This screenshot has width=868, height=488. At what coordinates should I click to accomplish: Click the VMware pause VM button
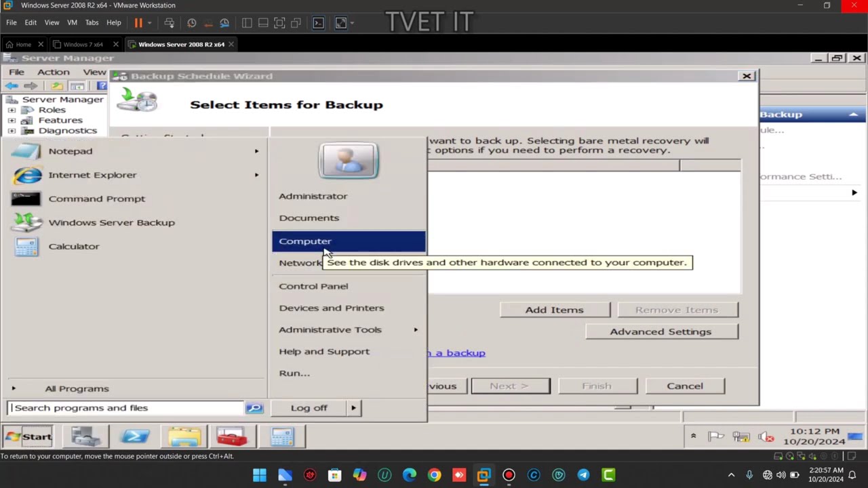[x=138, y=22]
